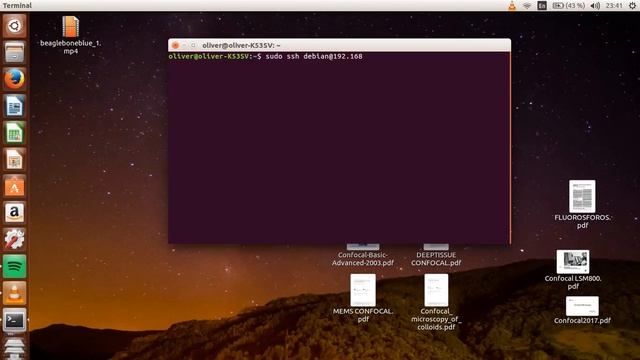Open LibreOffice Calc from launcher
Image resolution: width=640 pixels, height=360 pixels.
point(14,133)
